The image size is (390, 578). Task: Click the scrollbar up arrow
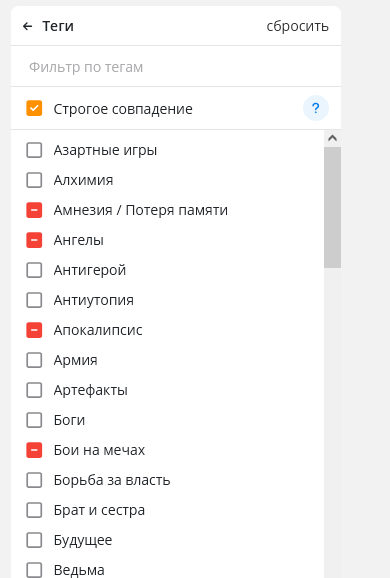332,138
